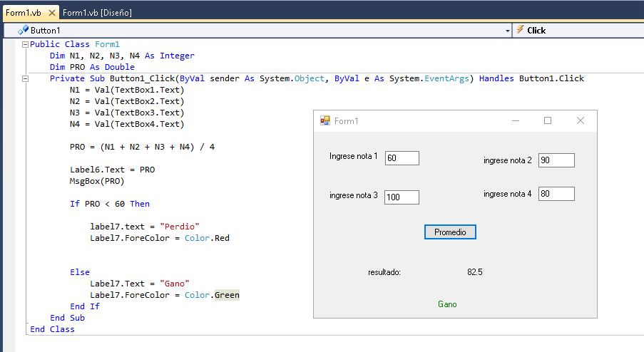Open the Form1.vb [Diseño] designer tab

(x=97, y=13)
